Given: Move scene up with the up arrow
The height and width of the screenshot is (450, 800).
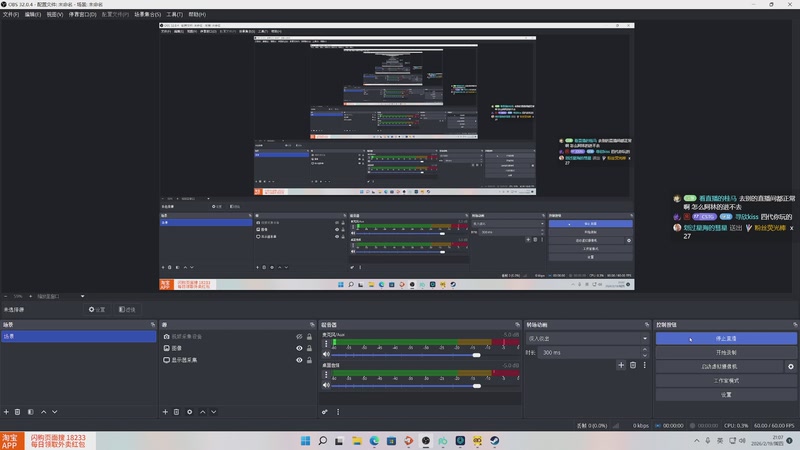Looking at the screenshot, I should [43, 412].
